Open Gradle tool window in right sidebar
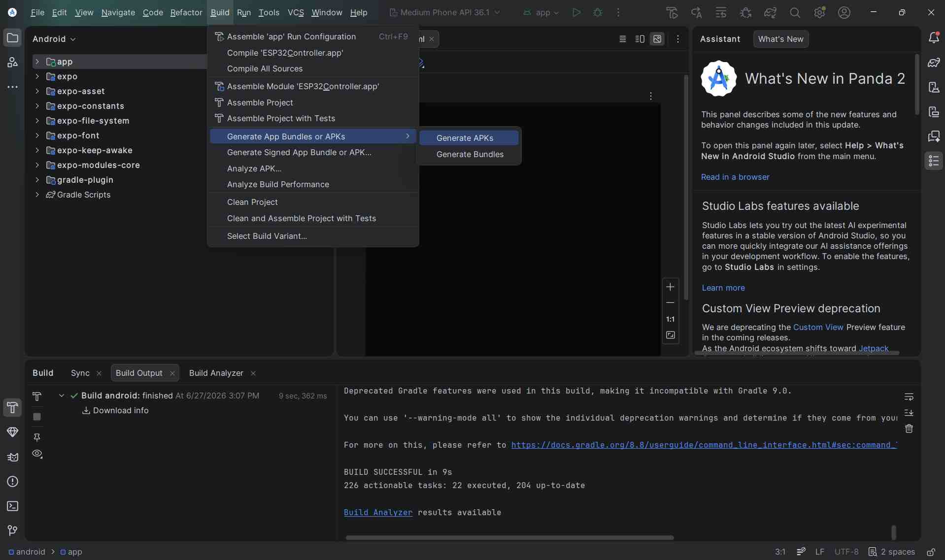The image size is (945, 560). 934,63
